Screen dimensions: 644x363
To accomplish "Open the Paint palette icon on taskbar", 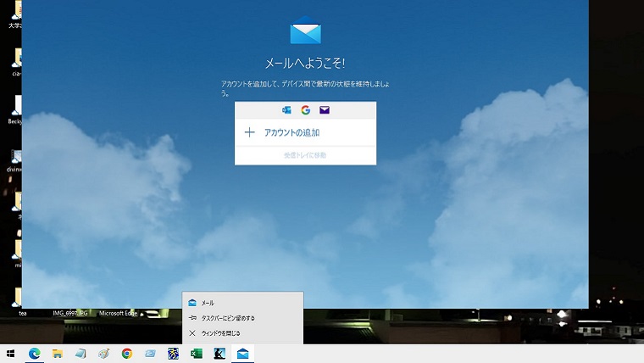I will pyautogui.click(x=104, y=354).
